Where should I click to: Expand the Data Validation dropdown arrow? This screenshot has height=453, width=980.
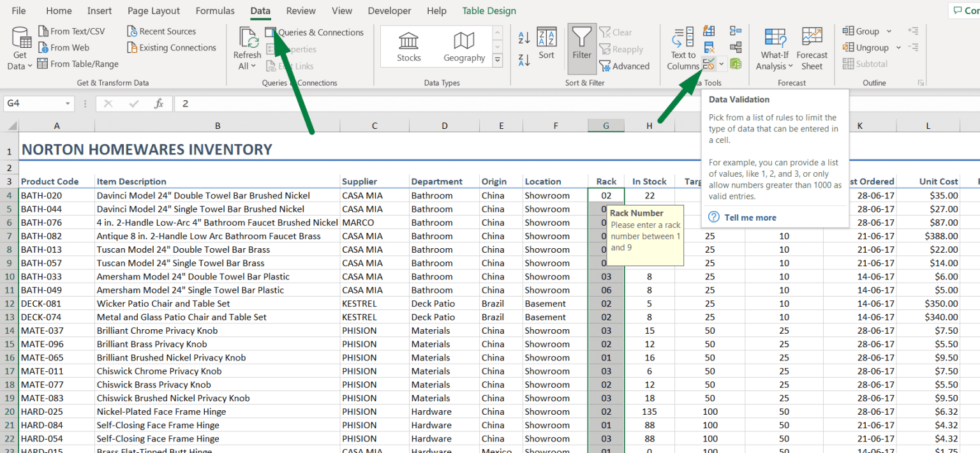click(x=721, y=64)
